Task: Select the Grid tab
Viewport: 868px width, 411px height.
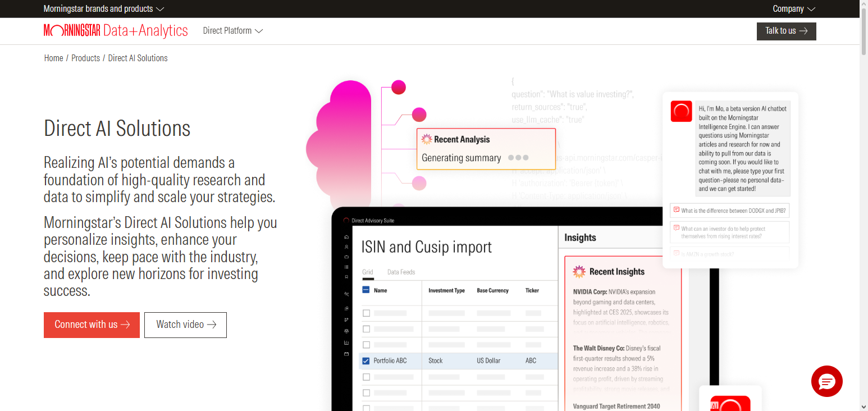Action: (x=367, y=272)
